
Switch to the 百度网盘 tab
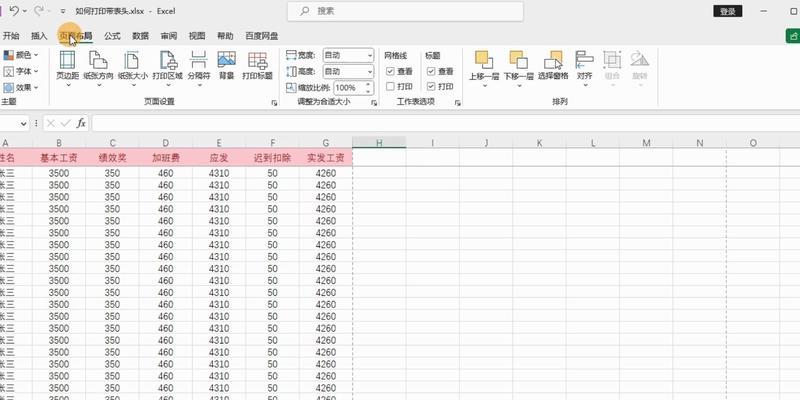click(262, 36)
